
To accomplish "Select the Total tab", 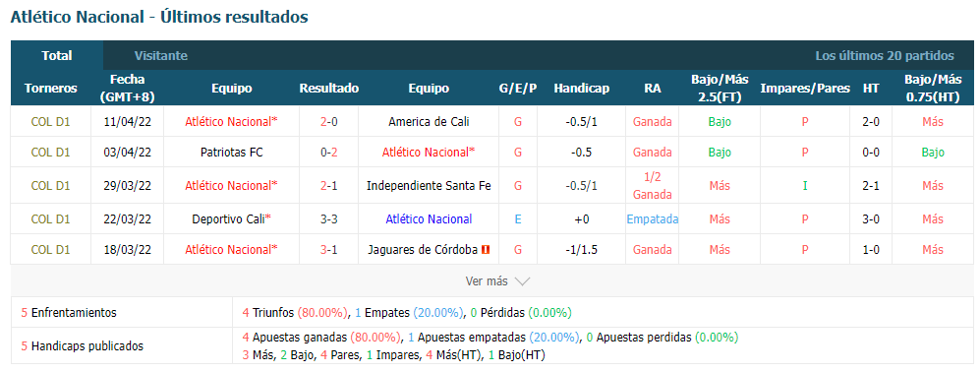I will (x=57, y=56).
